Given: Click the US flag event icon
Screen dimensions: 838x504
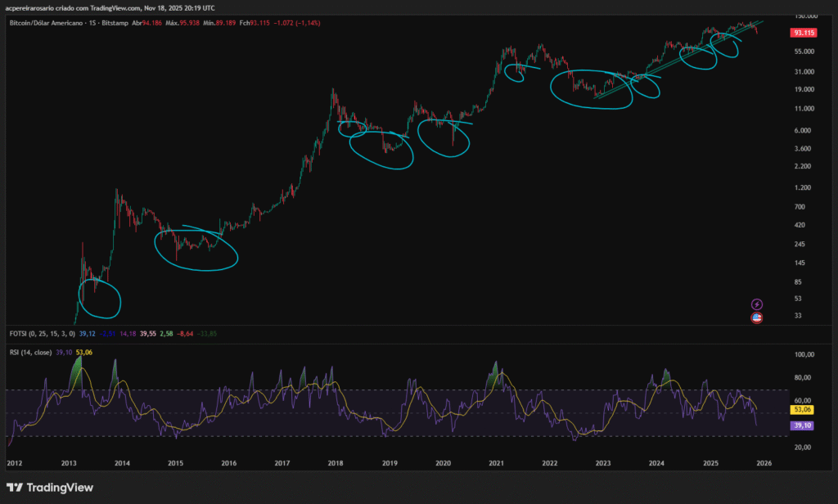Looking at the screenshot, I should tap(757, 317).
